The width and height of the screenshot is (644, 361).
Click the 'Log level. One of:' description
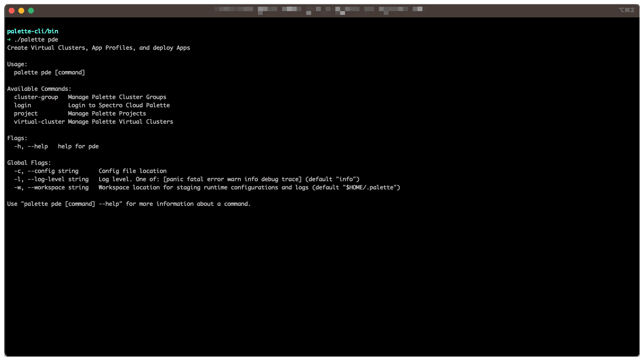pos(229,179)
